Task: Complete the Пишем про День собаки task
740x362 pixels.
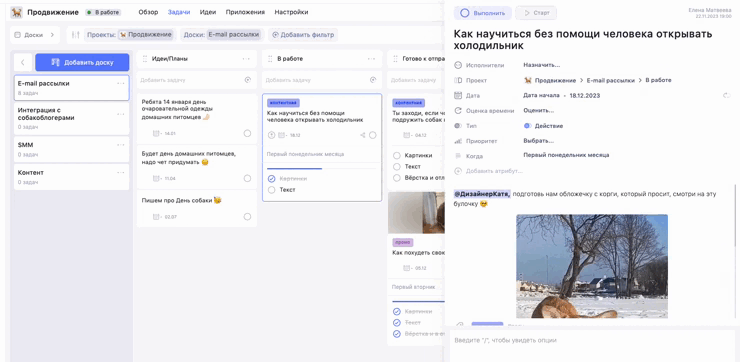Action: pyautogui.click(x=247, y=217)
